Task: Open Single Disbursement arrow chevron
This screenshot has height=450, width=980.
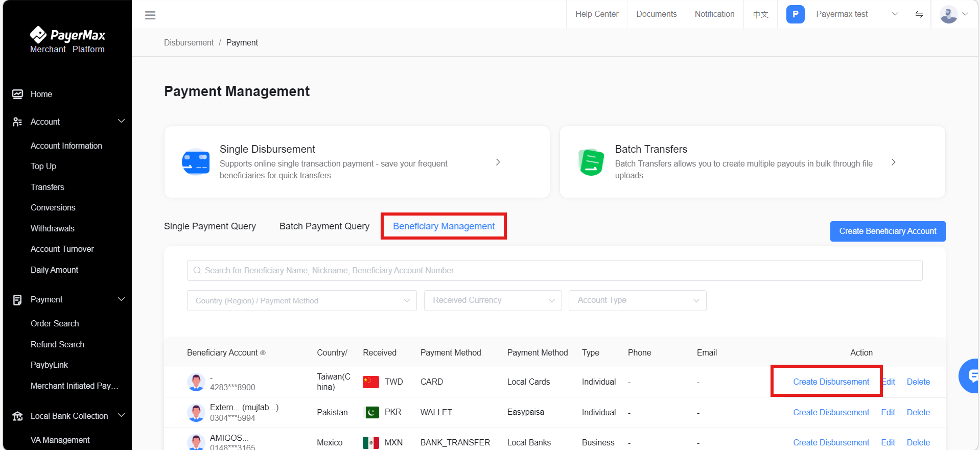Action: coord(498,162)
